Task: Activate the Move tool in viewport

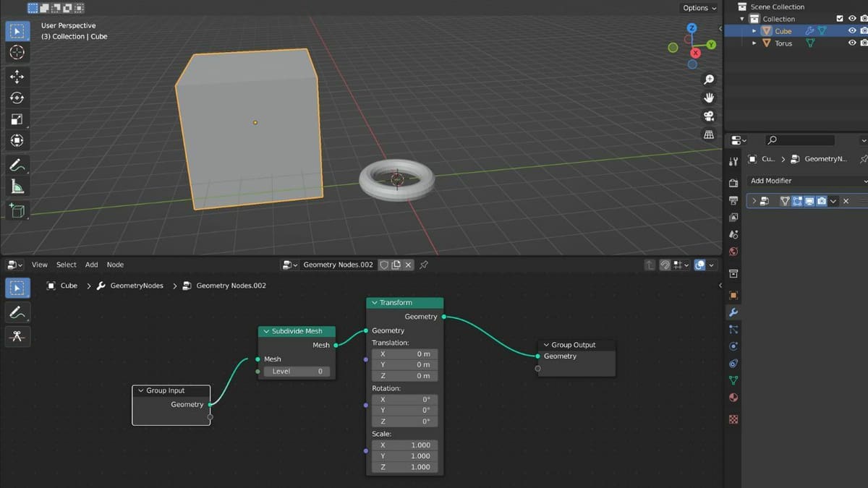Action: [x=17, y=77]
